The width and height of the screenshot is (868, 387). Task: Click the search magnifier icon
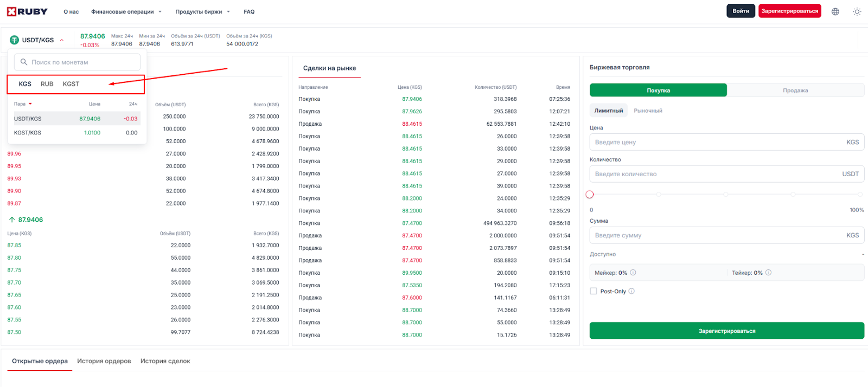[24, 62]
